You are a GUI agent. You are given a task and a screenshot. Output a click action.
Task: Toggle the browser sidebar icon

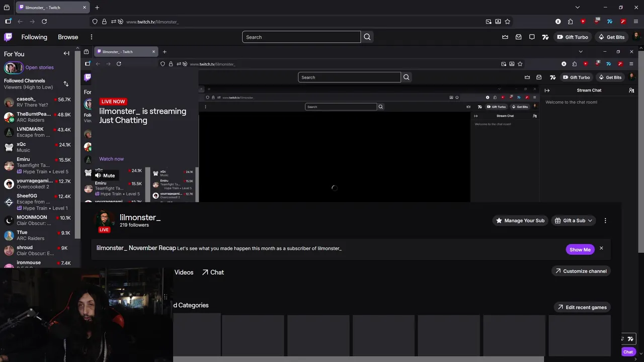tap(8, 22)
